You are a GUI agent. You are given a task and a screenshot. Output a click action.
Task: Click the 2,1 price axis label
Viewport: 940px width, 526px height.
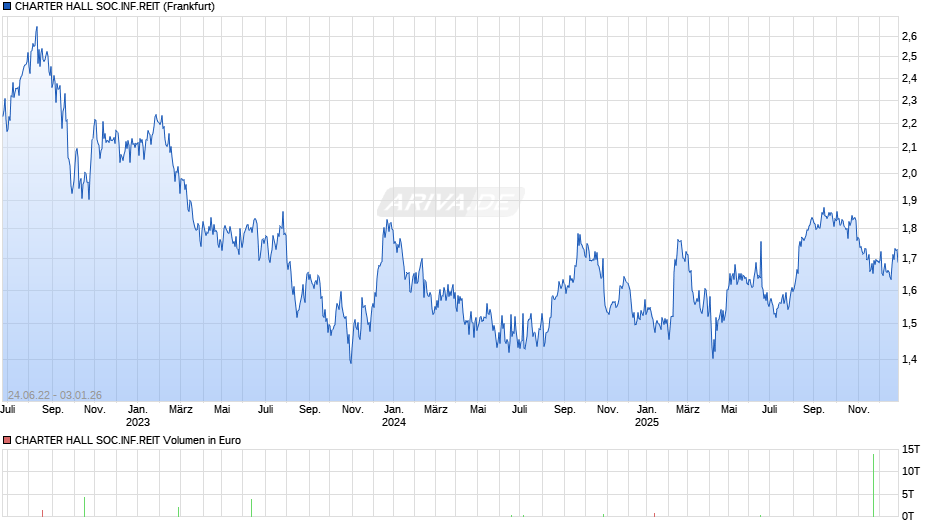(x=909, y=148)
